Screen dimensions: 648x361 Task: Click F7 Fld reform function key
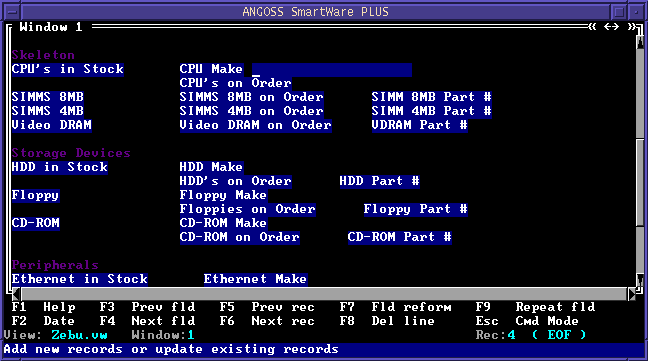pos(395,307)
